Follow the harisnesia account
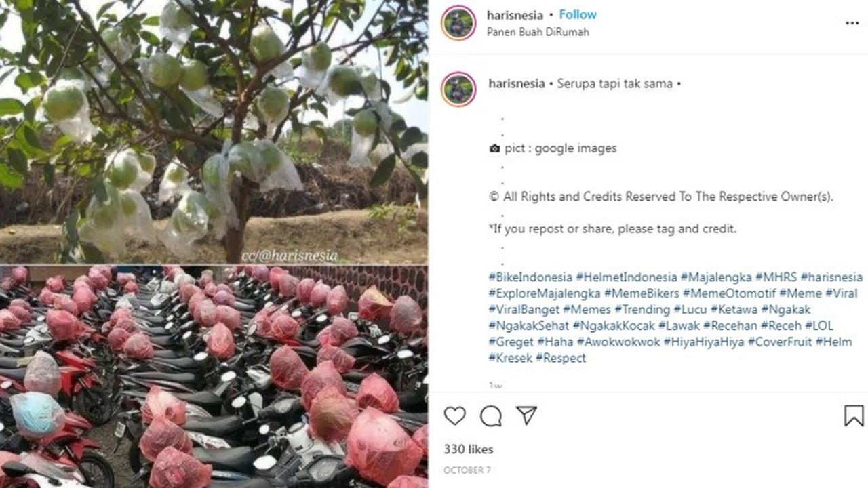The width and height of the screenshot is (868, 488). point(578,14)
